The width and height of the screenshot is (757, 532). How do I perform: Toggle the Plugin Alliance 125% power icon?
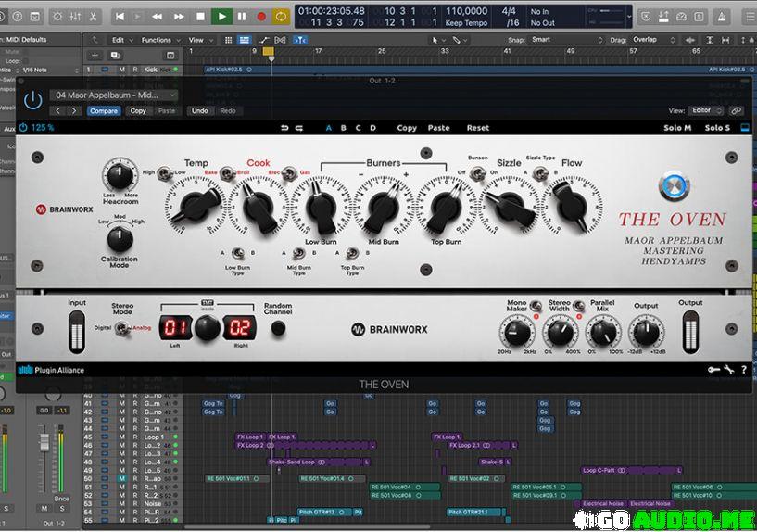point(23,128)
